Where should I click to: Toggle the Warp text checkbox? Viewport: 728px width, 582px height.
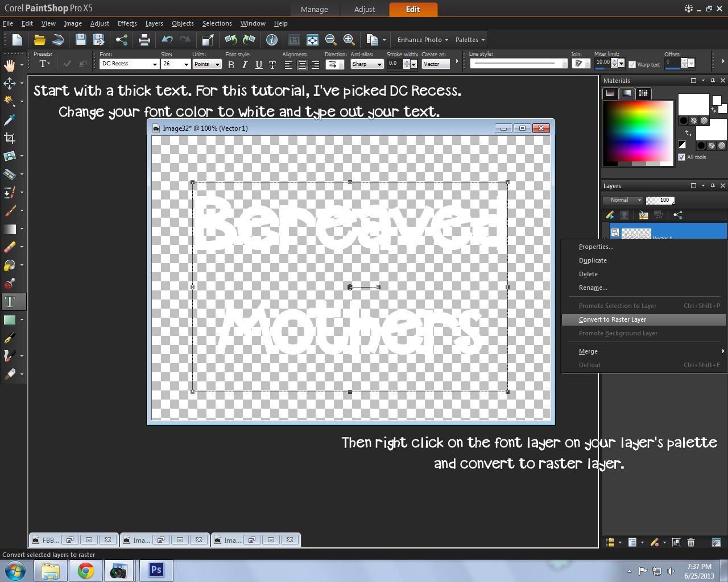tap(633, 64)
